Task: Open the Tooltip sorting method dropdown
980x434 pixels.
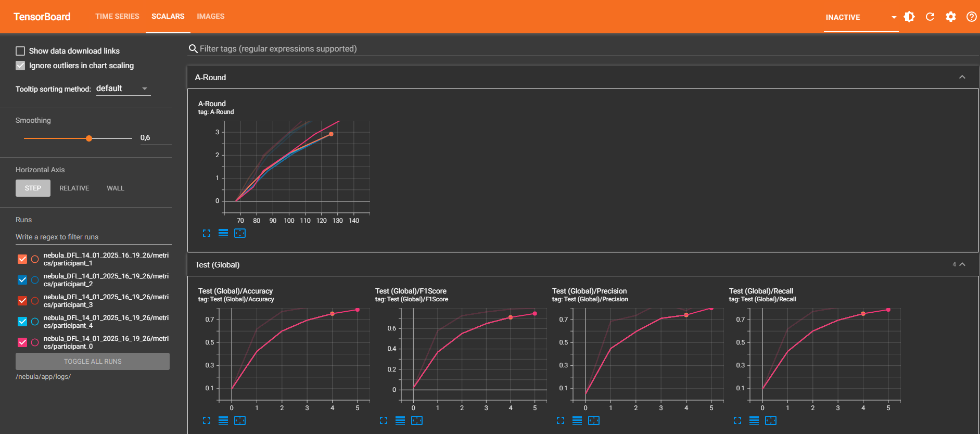Action: [x=123, y=88]
